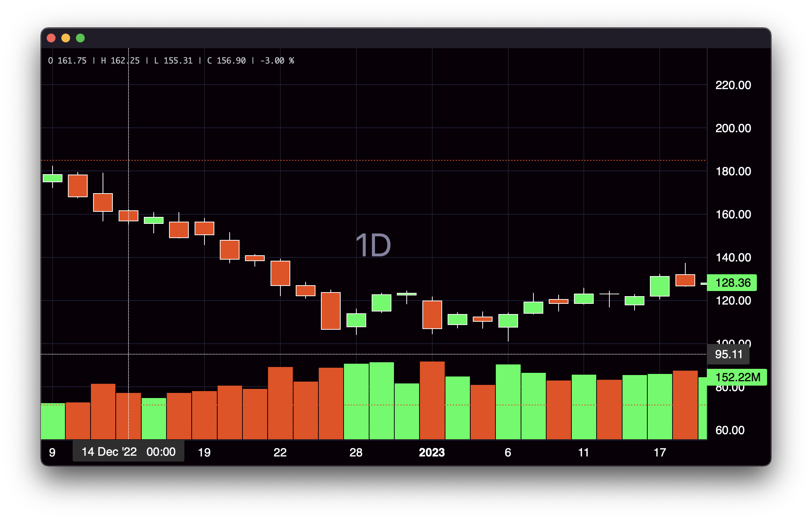Click the 160.00 price scale label
Screen dimensions: 812x520
(x=733, y=214)
